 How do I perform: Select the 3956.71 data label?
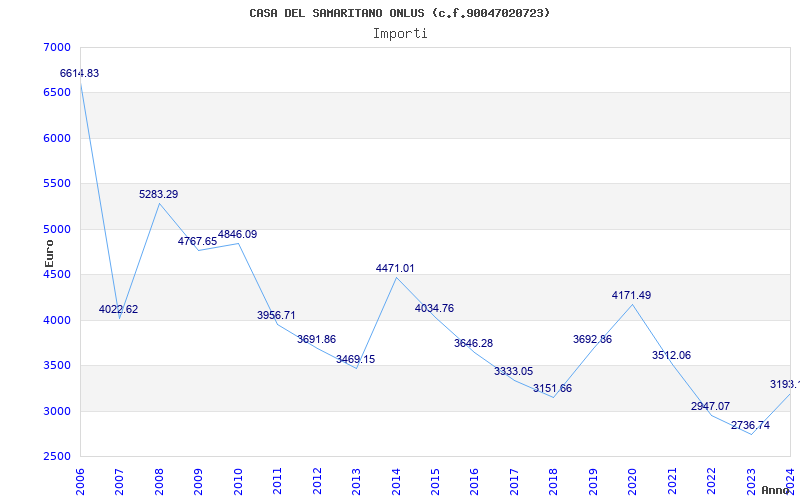coord(276,315)
